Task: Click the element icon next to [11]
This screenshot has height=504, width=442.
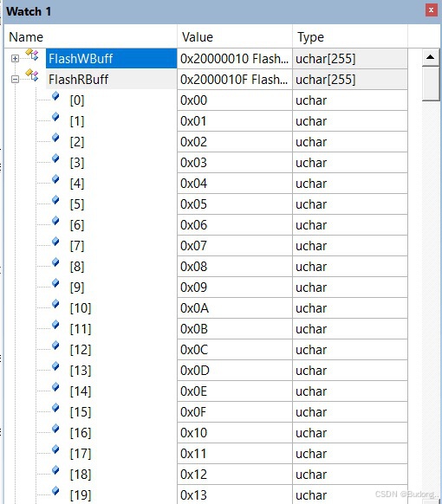Action: coord(55,325)
